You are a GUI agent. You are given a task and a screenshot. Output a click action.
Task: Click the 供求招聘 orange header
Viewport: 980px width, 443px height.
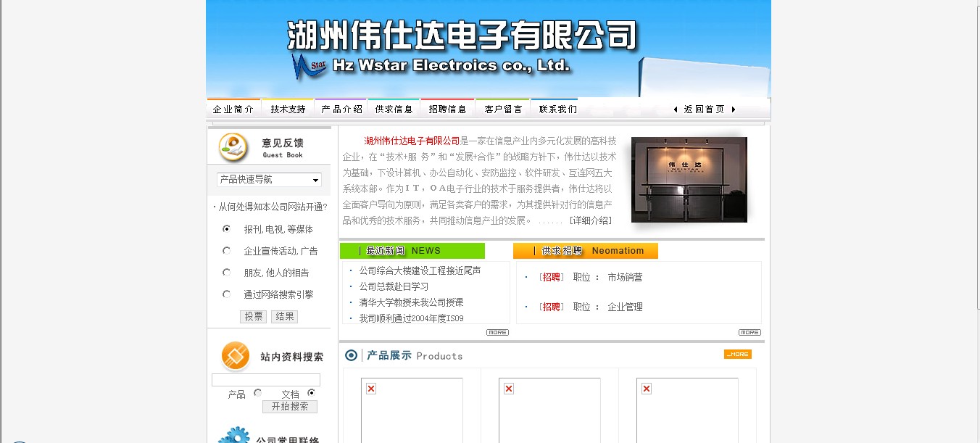586,251
